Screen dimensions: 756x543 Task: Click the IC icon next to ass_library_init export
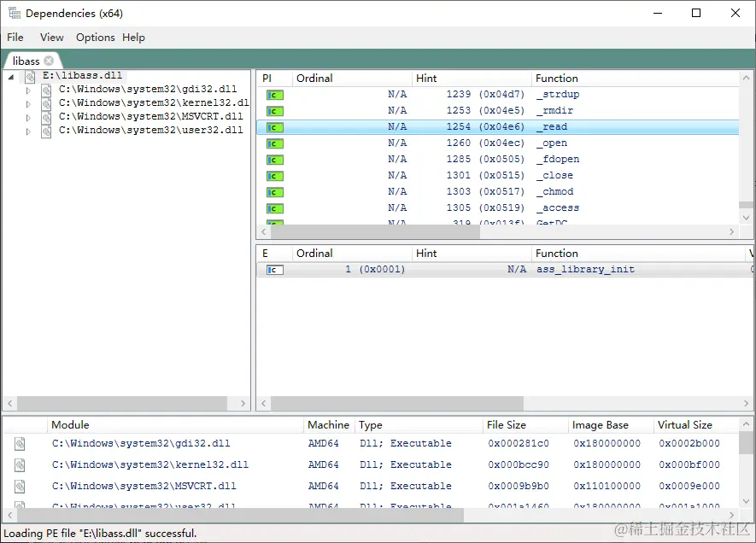click(x=273, y=269)
